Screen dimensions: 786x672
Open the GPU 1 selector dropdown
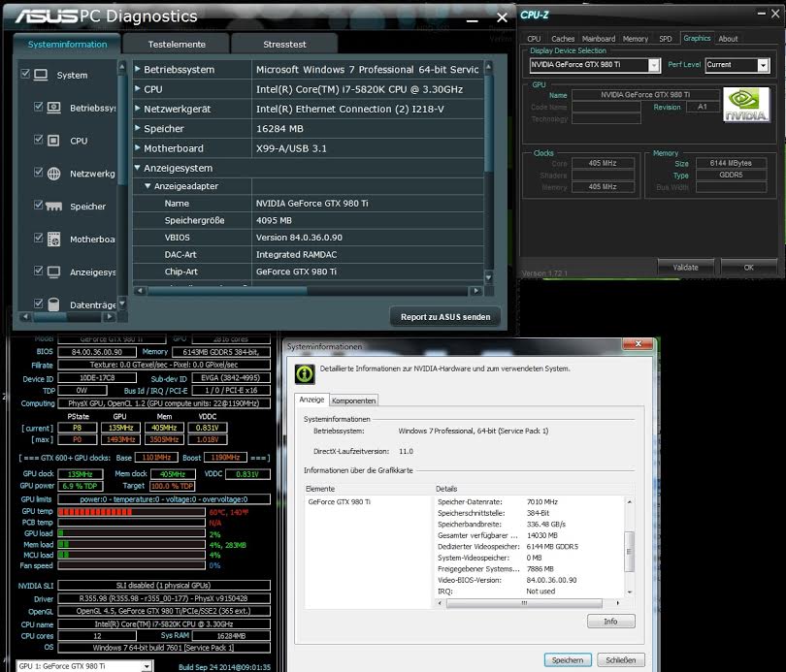[x=147, y=666]
